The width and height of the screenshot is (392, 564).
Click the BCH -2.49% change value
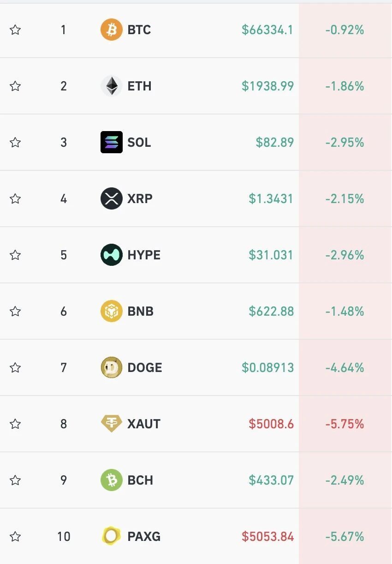point(344,480)
